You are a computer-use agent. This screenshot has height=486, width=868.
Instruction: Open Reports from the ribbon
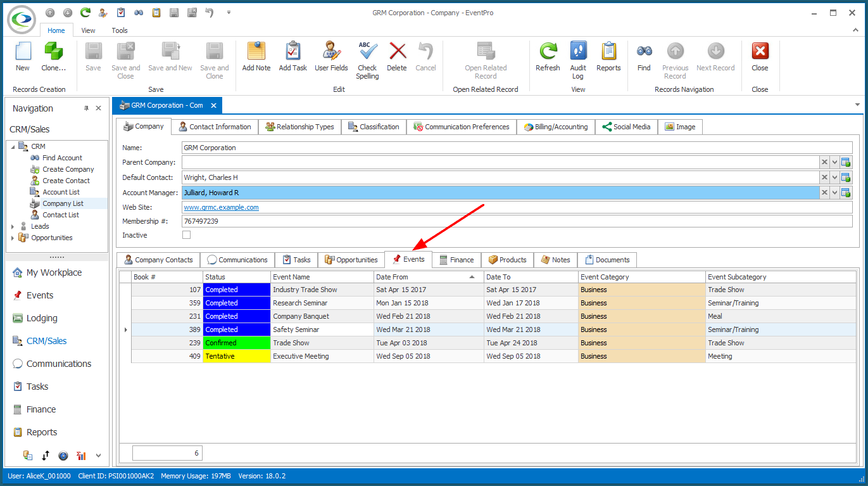click(x=608, y=57)
